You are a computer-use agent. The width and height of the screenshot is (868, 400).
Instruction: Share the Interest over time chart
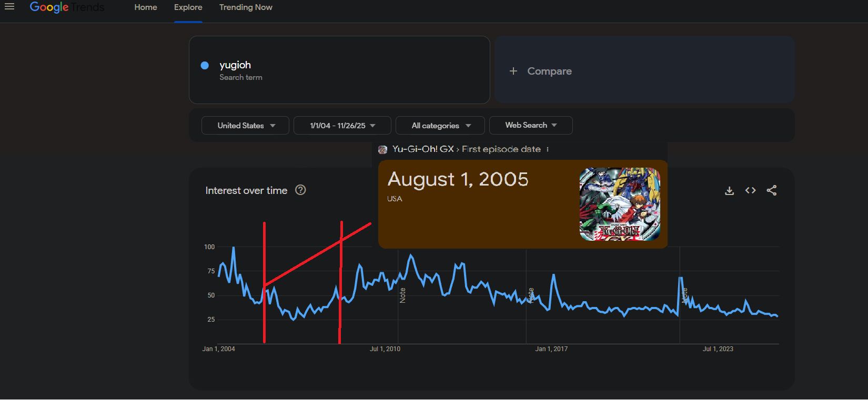pyautogui.click(x=772, y=190)
